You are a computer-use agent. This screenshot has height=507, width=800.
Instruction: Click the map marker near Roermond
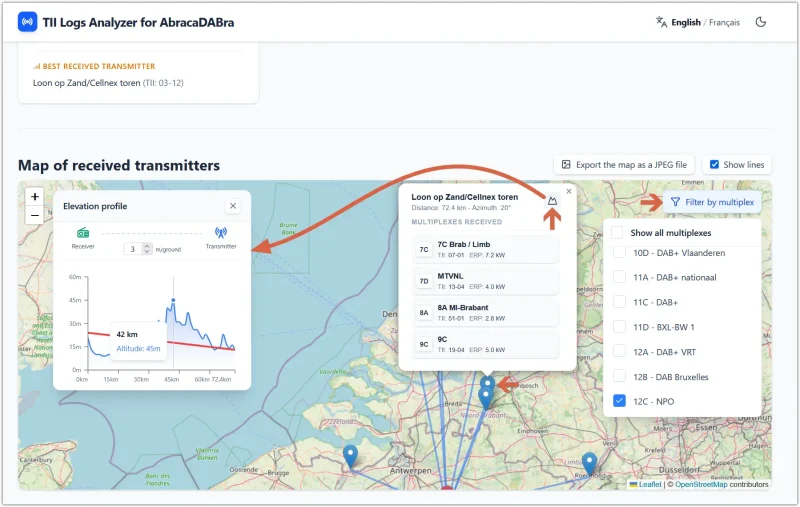coord(589,464)
